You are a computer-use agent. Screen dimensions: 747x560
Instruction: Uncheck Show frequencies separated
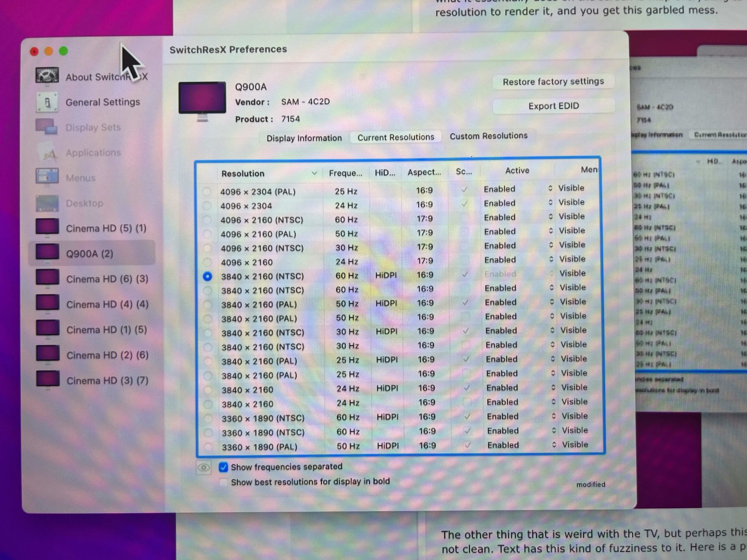(x=223, y=467)
